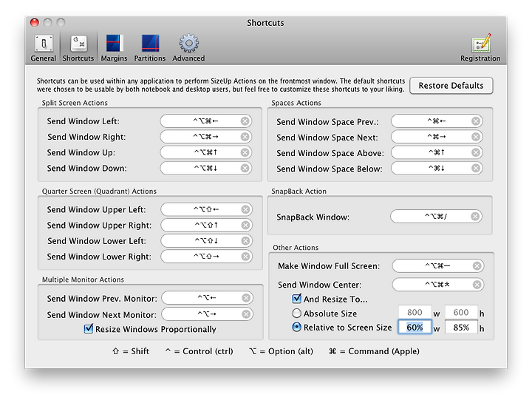Edit the Send Window Lower Left shortcut field
532x403 pixels.
pos(207,241)
